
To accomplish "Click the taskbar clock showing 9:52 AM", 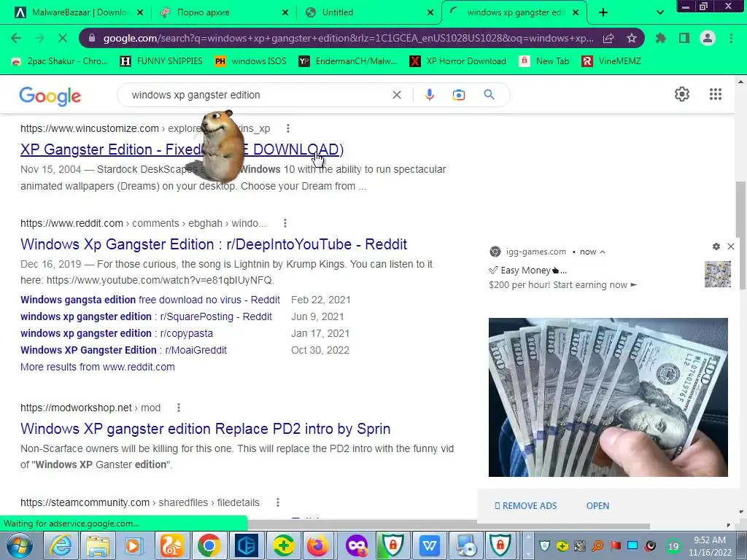I will [709, 546].
